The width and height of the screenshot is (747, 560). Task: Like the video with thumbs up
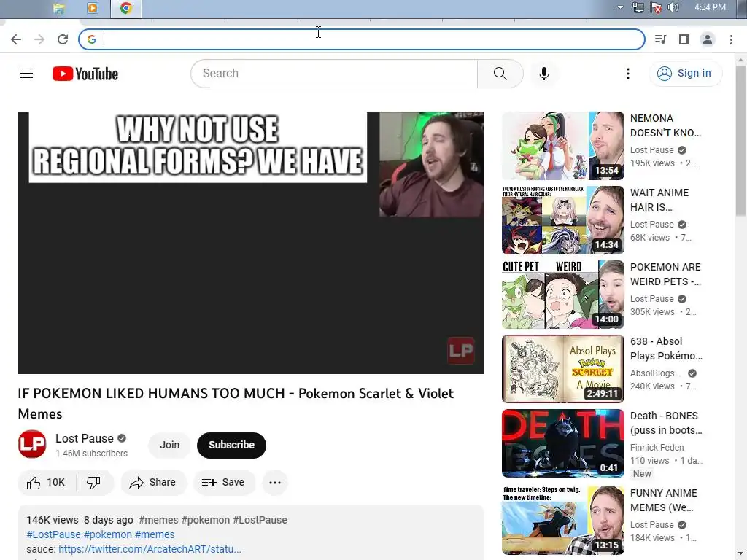point(46,483)
